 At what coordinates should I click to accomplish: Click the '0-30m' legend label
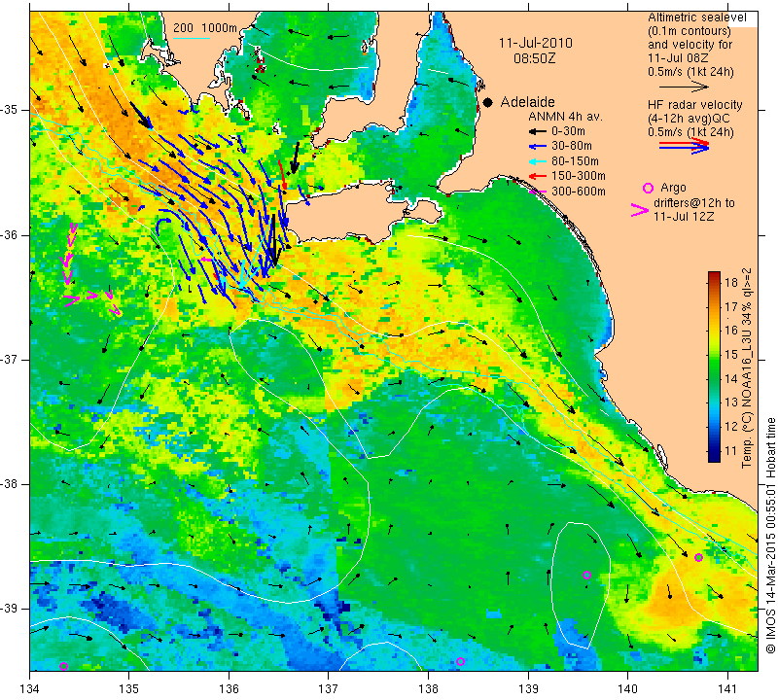coord(568,131)
